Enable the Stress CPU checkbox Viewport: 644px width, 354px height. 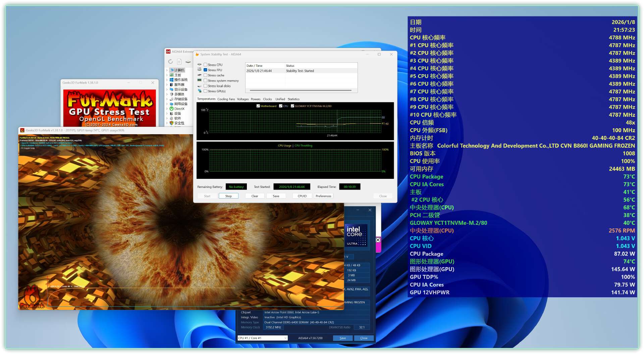click(x=205, y=65)
